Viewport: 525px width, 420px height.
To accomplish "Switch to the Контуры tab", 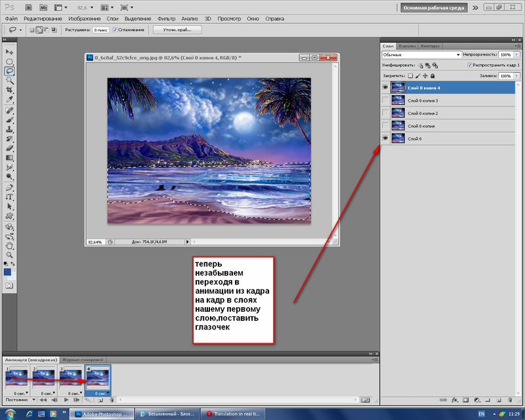I will (x=430, y=46).
